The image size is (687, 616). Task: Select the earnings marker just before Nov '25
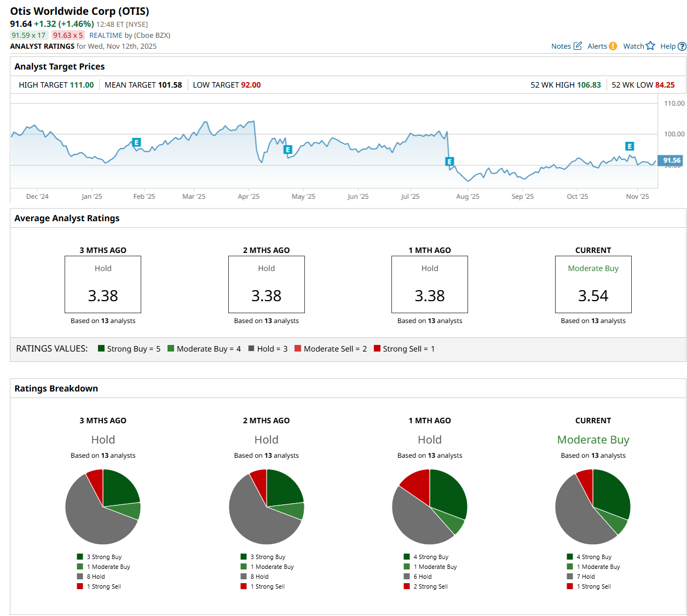tap(630, 146)
